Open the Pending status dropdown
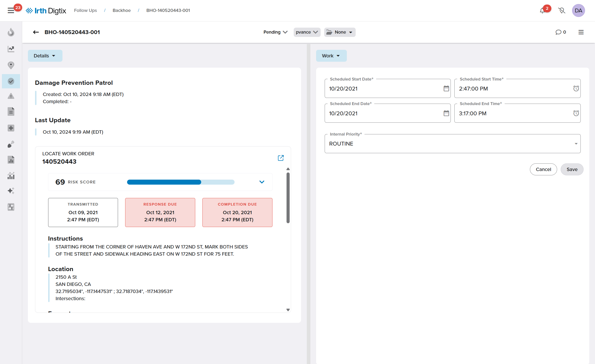The height and width of the screenshot is (364, 595). pos(275,32)
